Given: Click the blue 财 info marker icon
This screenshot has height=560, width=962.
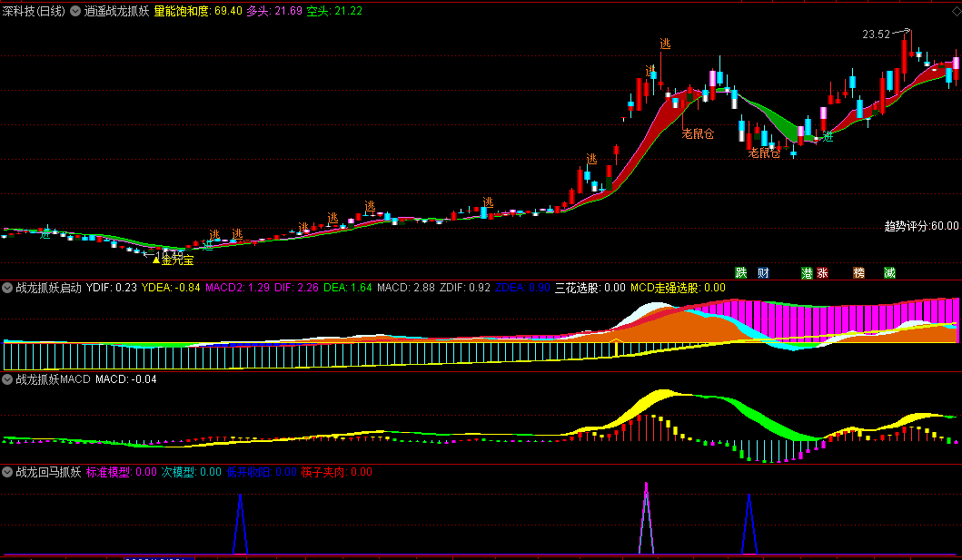Looking at the screenshot, I should pos(763,272).
